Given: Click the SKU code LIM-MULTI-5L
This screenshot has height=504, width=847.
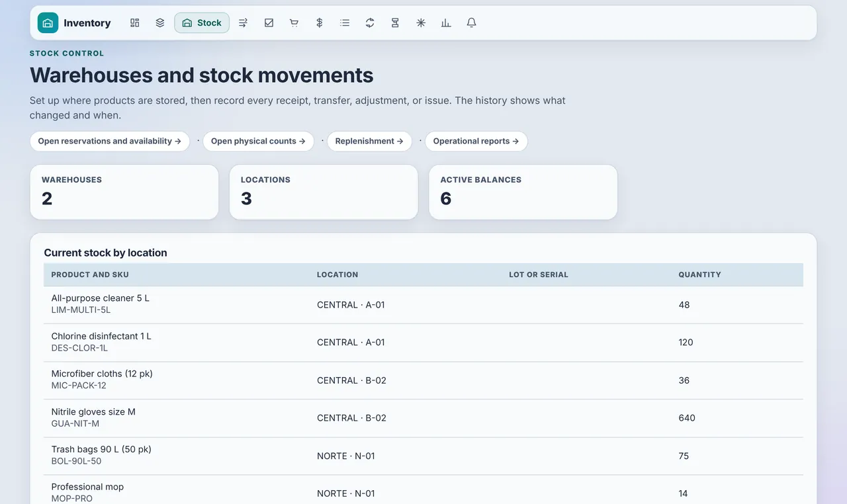Looking at the screenshot, I should pos(81,310).
